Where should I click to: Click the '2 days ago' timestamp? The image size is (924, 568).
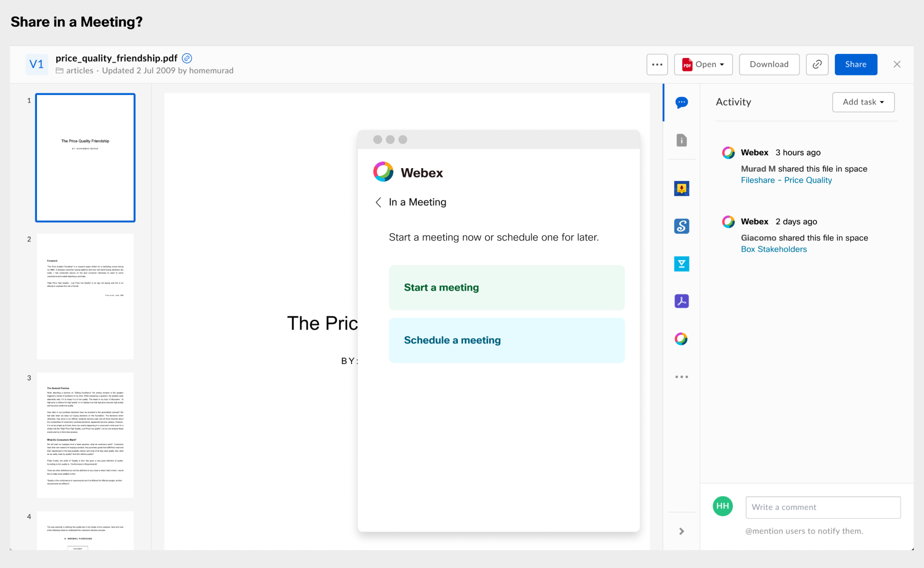796,222
